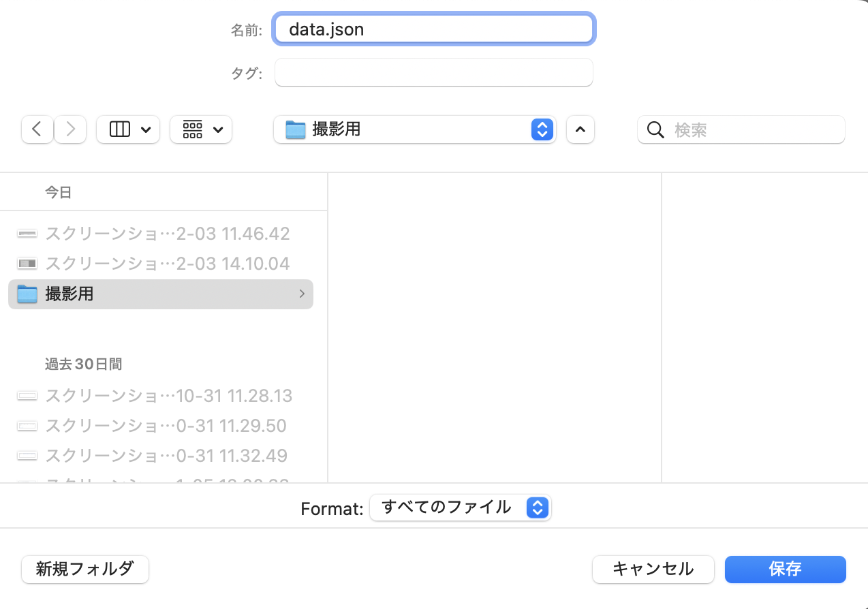Click the 撮影用 blue folder icon in sidebar
The height and width of the screenshot is (609, 868).
pyautogui.click(x=27, y=294)
